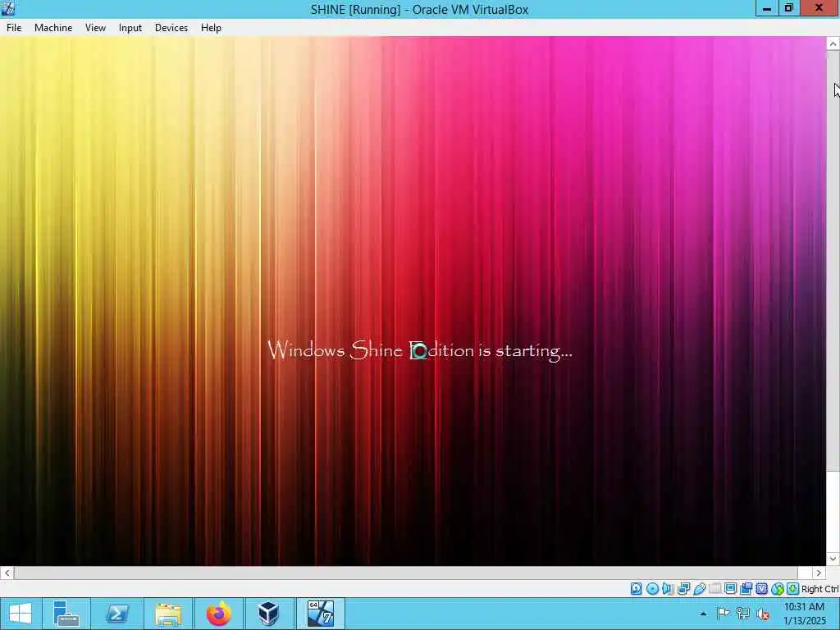The height and width of the screenshot is (630, 840).
Task: Click the Action Center flag tray icon
Action: click(724, 614)
